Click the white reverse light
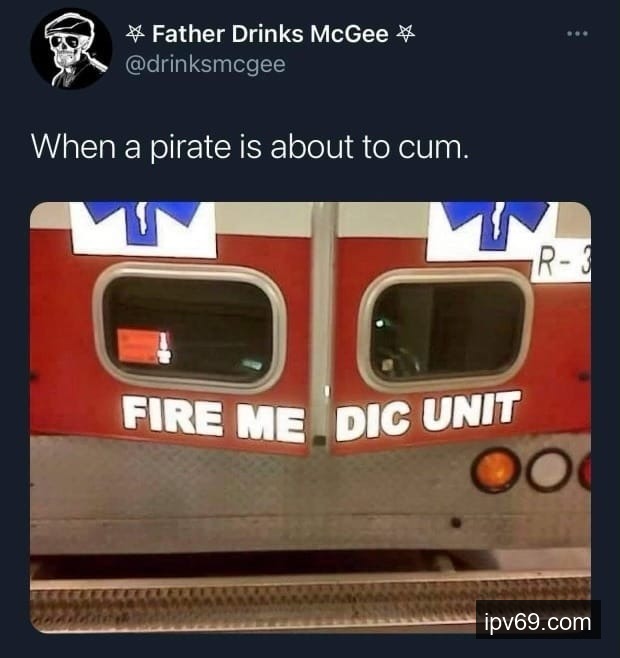Image resolution: width=620 pixels, height=658 pixels. pyautogui.click(x=549, y=469)
